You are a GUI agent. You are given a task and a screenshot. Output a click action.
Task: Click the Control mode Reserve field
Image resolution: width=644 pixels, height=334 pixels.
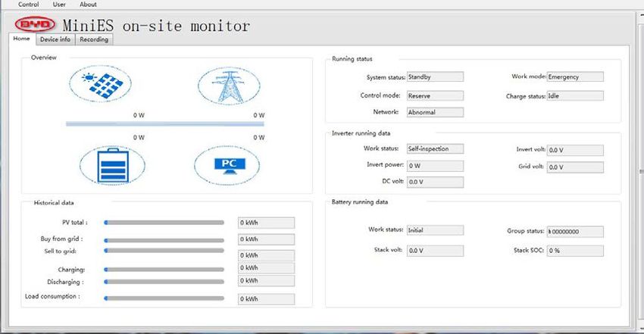(x=436, y=95)
